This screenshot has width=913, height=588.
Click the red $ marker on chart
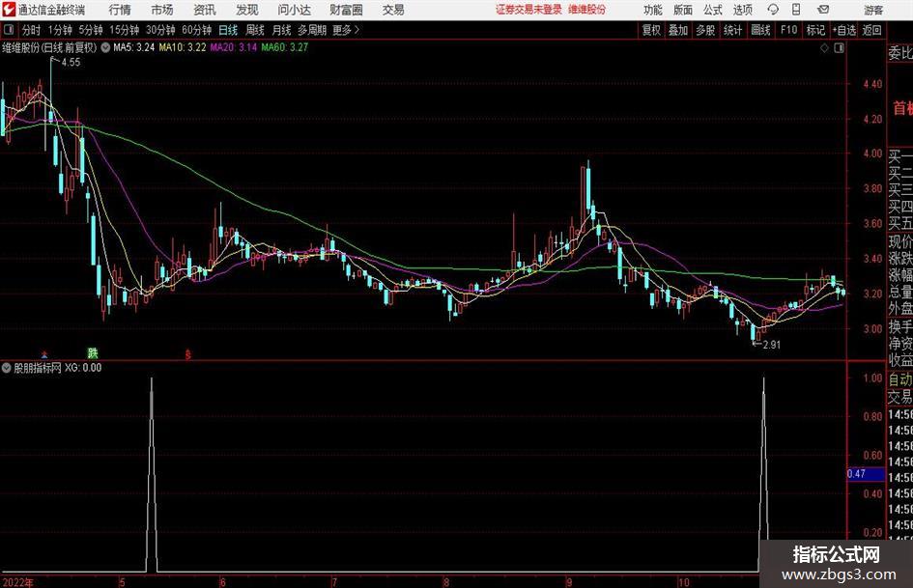[188, 354]
